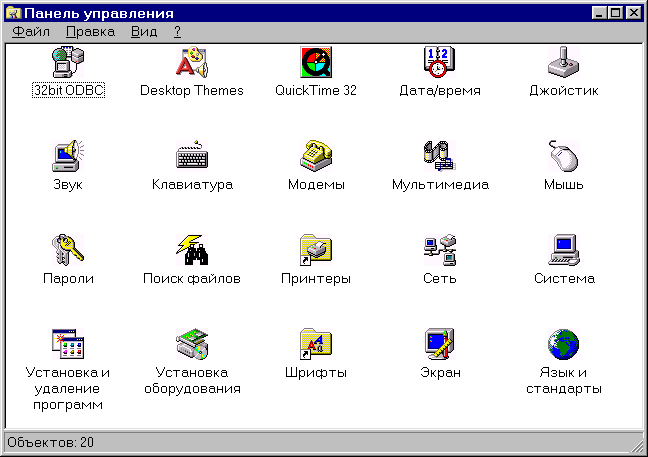Open the Файл menu
This screenshot has width=648, height=457.
(x=31, y=32)
